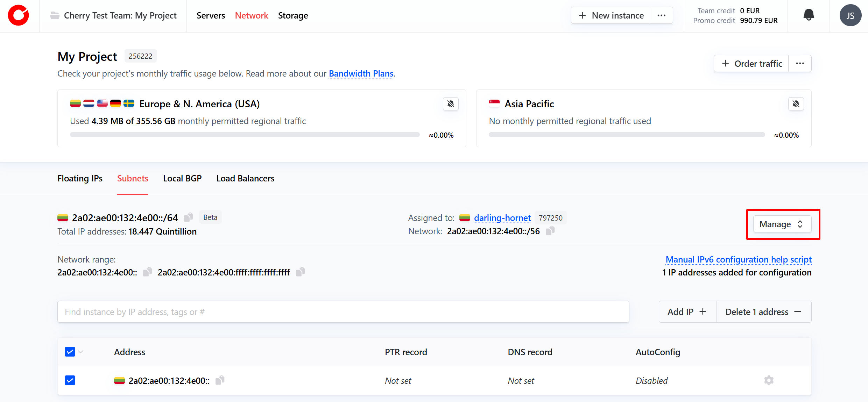Open the gear settings for the address row
The image size is (868, 402).
tap(769, 380)
